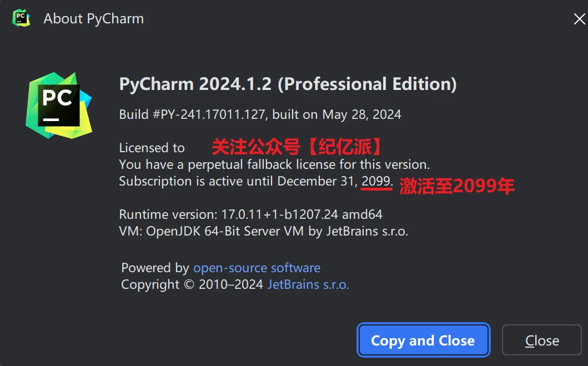Click the perpetual fallback license line
Screen dimensions: 588x366
[274, 164]
